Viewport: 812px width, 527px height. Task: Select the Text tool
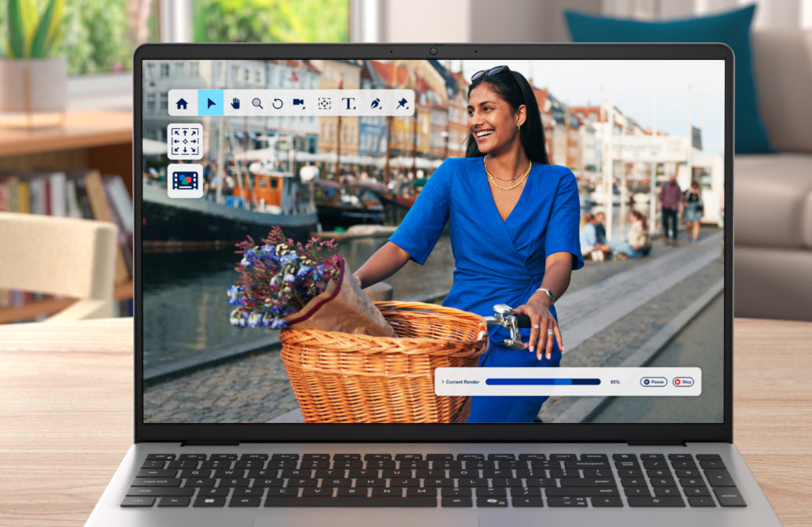click(349, 103)
